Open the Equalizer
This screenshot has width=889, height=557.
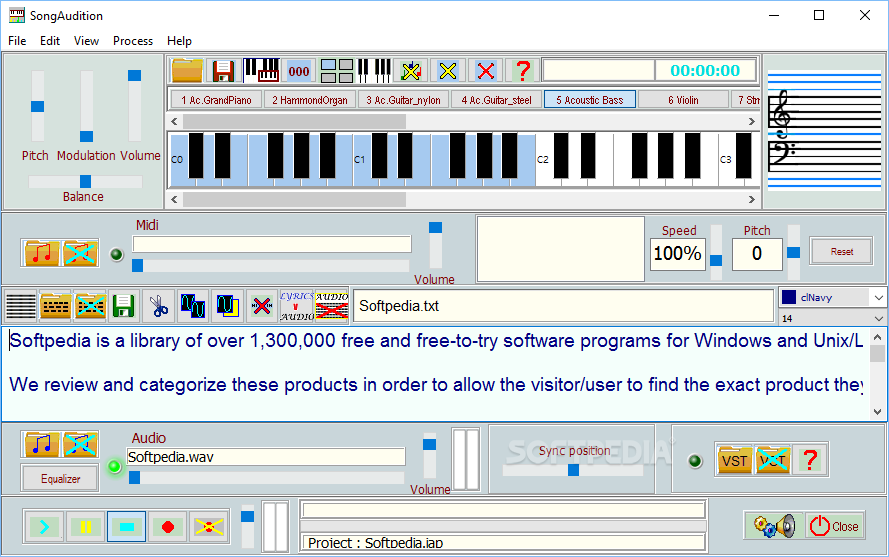60,479
